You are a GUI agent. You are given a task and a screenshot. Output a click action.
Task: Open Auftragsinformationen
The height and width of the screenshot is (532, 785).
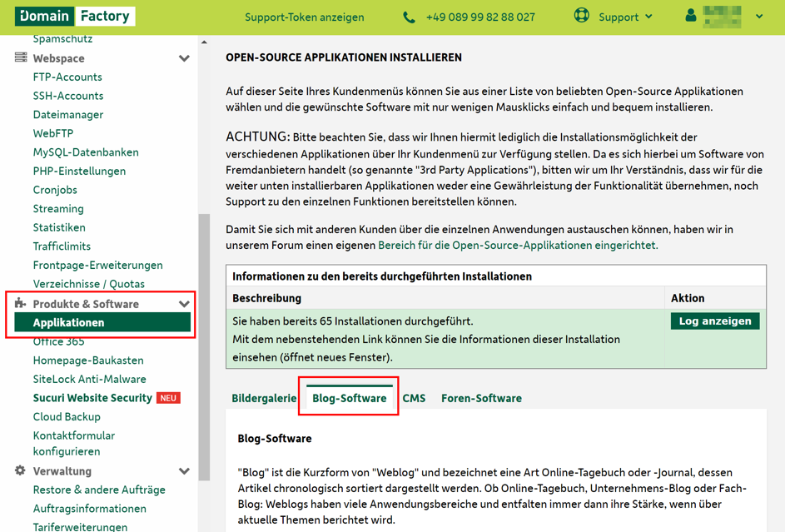pyautogui.click(x=90, y=509)
